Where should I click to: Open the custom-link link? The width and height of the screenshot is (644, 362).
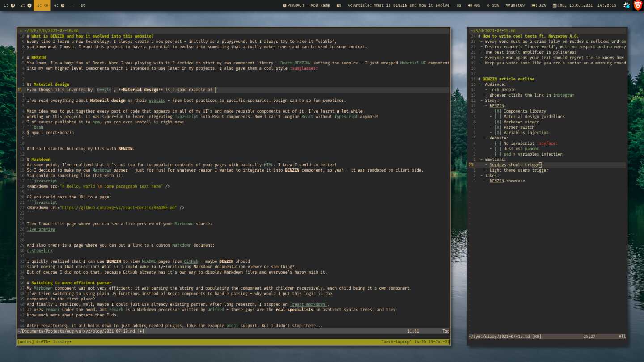coord(39,250)
